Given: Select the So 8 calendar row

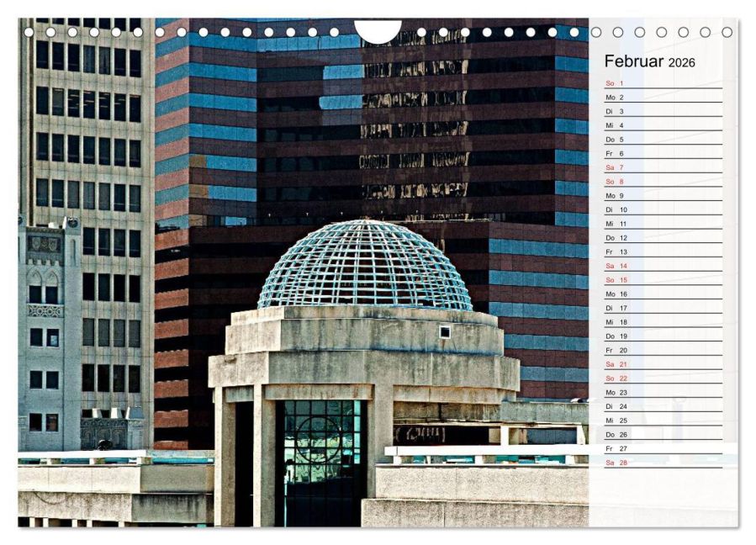Looking at the screenshot, I should [x=663, y=182].
